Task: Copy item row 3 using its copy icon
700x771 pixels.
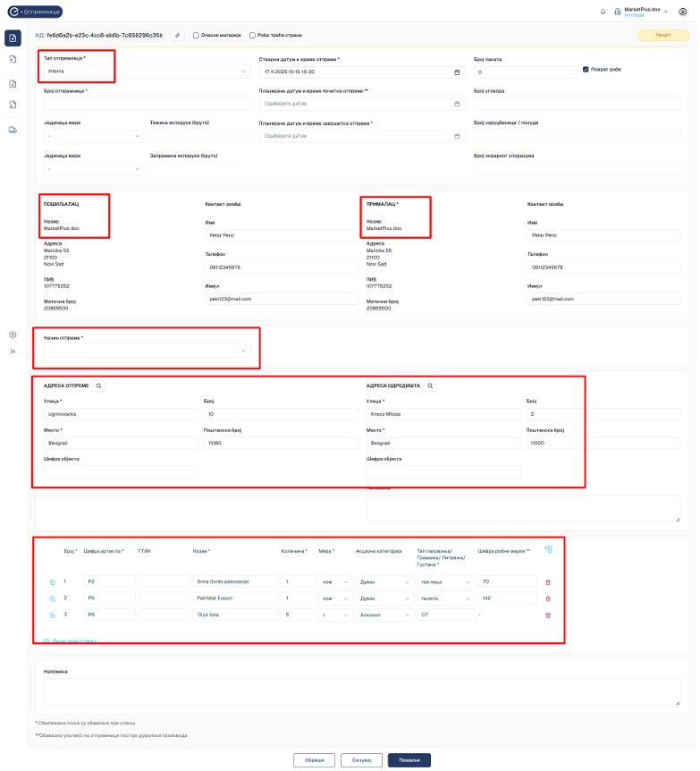Action: 53,614
